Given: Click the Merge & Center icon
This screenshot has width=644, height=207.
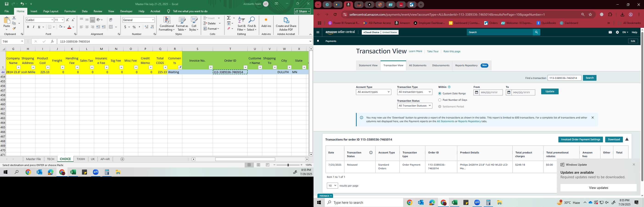Looking at the screenshot, I should click(111, 27).
